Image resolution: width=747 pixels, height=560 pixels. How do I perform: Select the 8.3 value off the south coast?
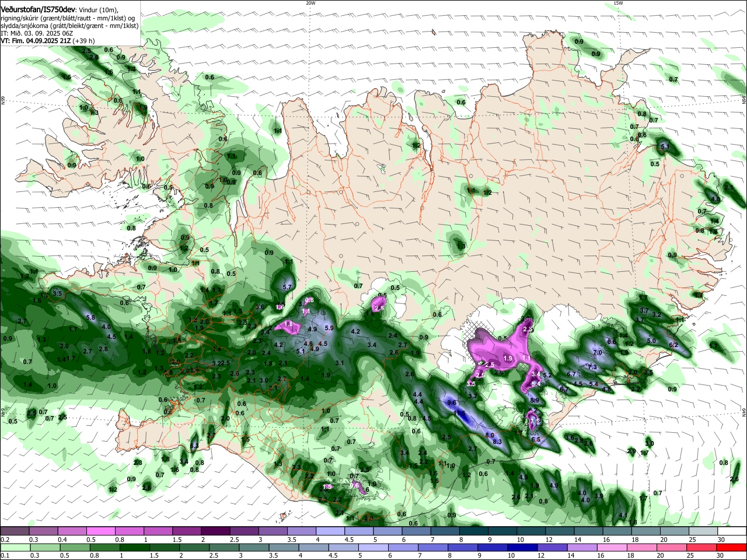coord(497,442)
